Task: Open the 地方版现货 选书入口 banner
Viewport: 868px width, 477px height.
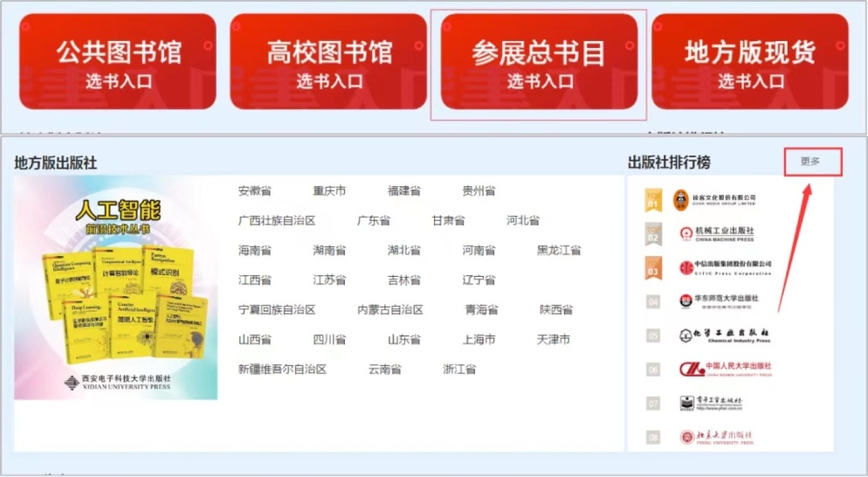Action: [x=749, y=62]
